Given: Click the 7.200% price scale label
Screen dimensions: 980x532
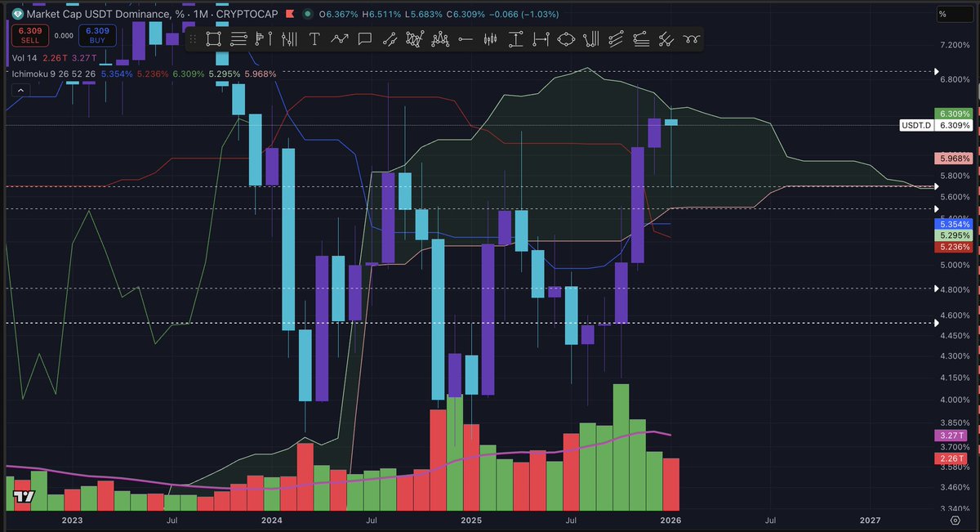Looking at the screenshot, I should [955, 45].
